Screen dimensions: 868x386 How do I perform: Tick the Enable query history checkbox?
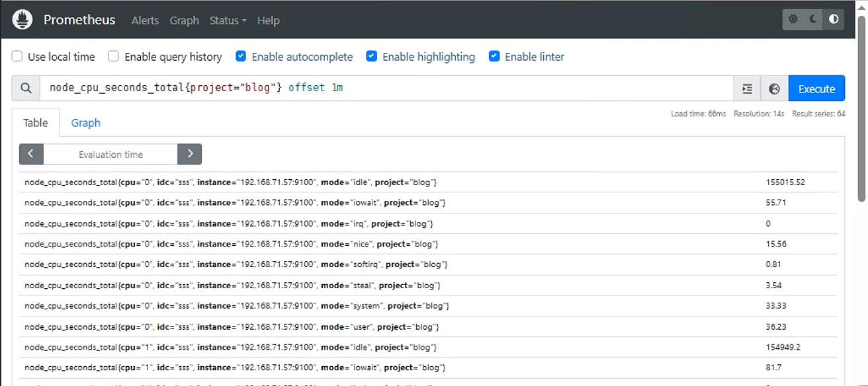[x=114, y=57]
